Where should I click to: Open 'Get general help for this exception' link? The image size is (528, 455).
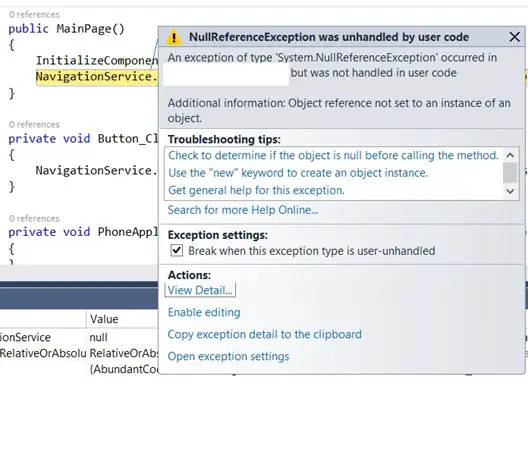tap(256, 190)
